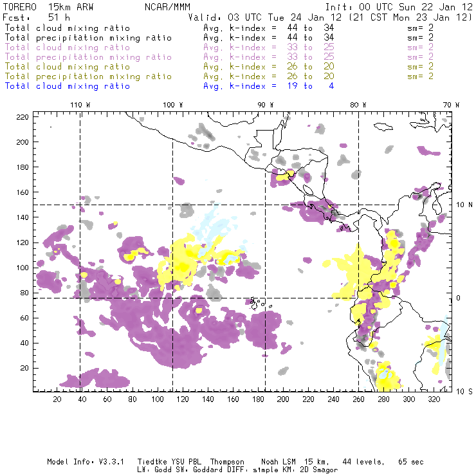The width and height of the screenshot is (476, 476).
Task: Select the "0" equator latitude label
Action: (459, 298)
